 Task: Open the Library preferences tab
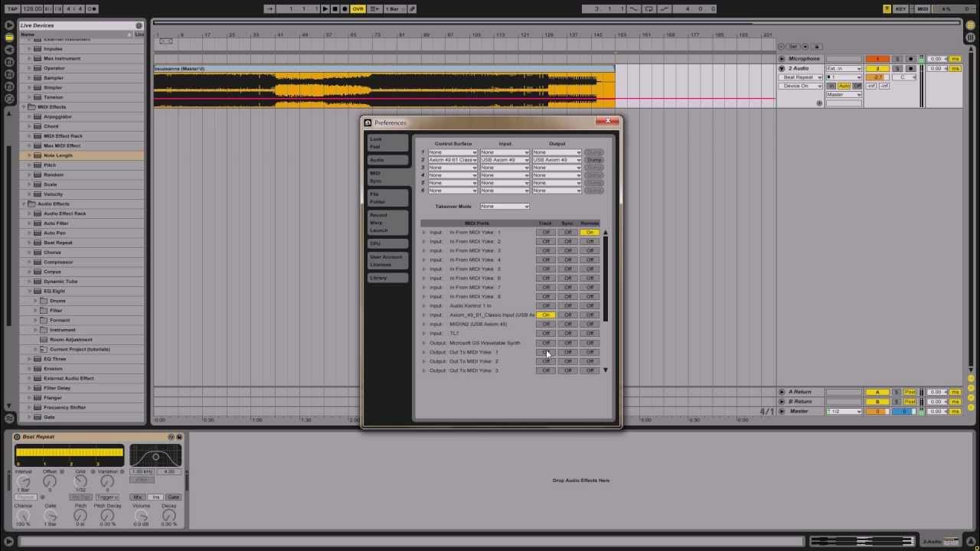tap(387, 278)
